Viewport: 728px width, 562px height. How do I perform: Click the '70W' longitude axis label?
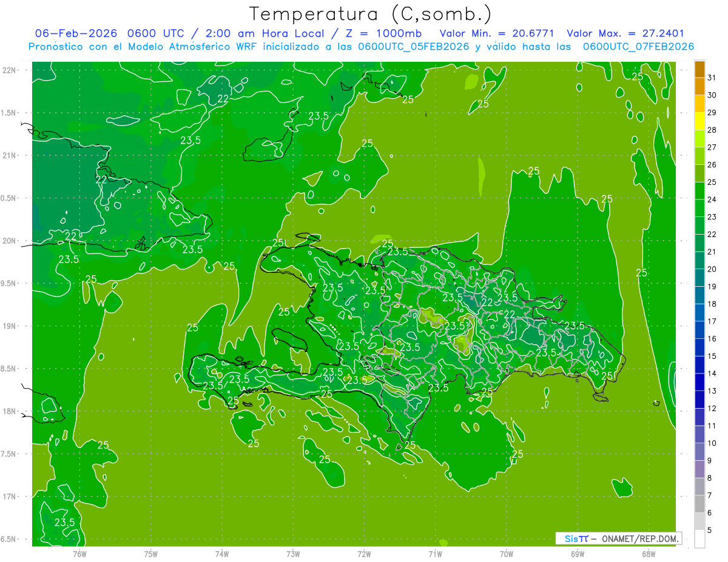(x=507, y=554)
